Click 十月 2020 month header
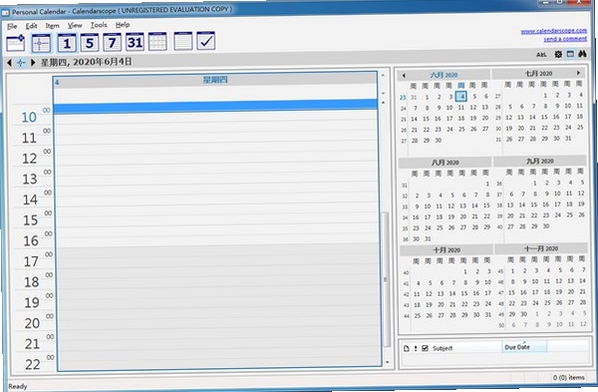Screen dimensions: 598x392 coord(447,250)
